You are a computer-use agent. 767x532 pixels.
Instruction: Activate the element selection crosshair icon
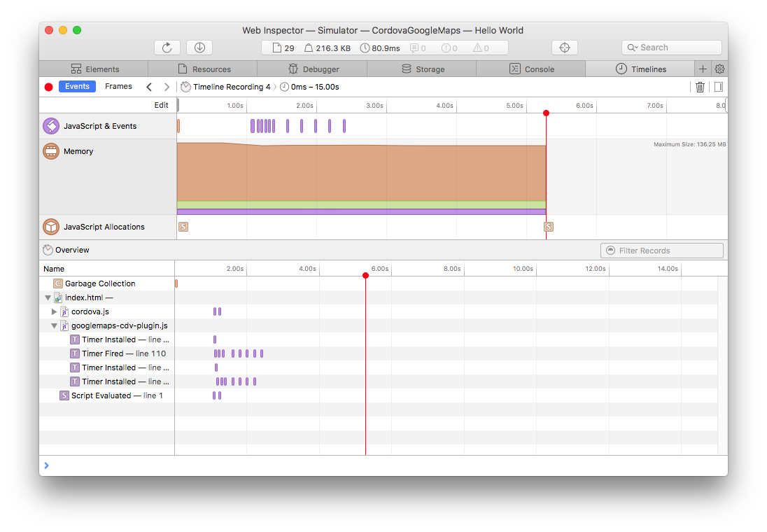tap(565, 47)
